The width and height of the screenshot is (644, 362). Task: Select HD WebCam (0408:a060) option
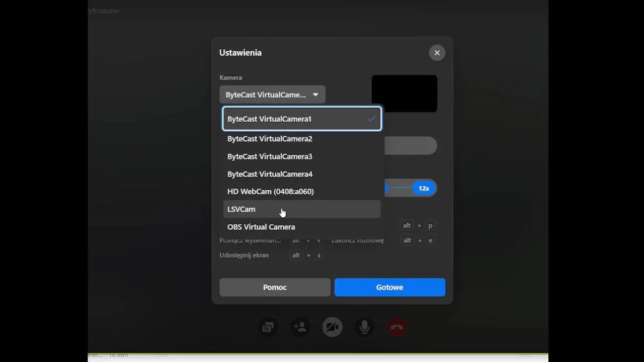302,192
